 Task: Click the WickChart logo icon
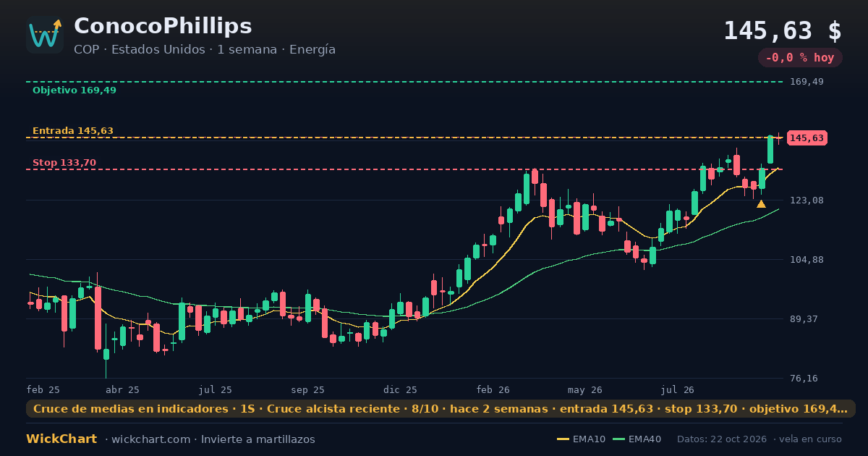(x=45, y=35)
